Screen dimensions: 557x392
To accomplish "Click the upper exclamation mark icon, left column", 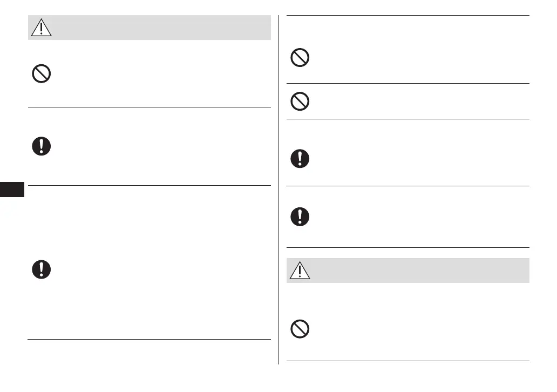I will pyautogui.click(x=42, y=146).
